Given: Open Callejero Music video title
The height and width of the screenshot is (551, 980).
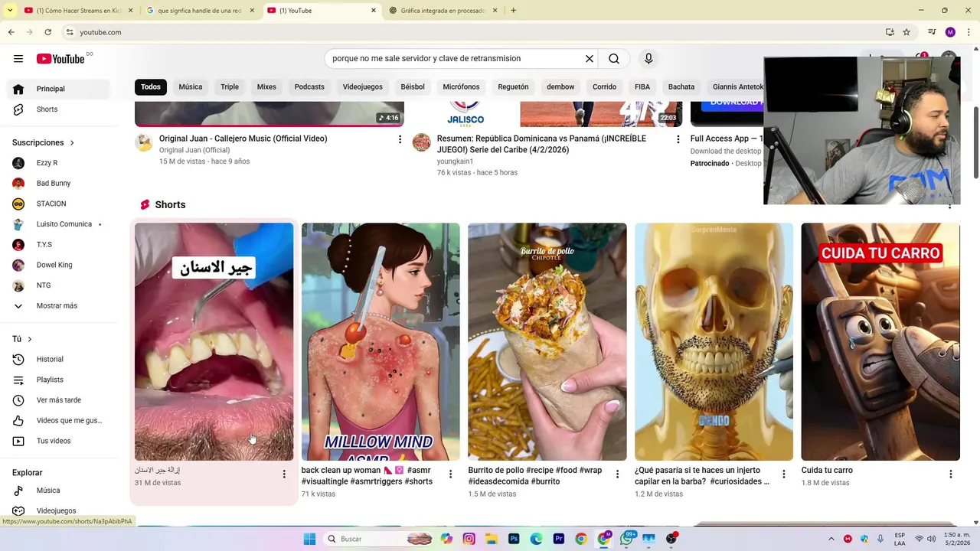Looking at the screenshot, I should point(243,139).
